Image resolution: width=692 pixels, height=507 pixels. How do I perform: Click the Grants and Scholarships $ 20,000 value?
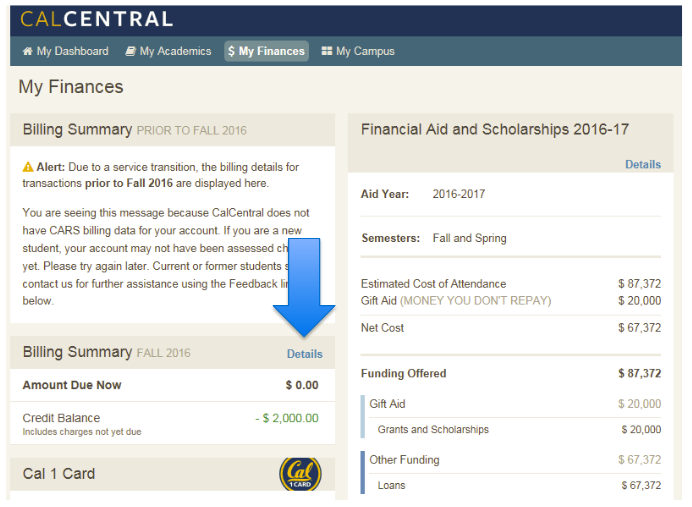641,430
